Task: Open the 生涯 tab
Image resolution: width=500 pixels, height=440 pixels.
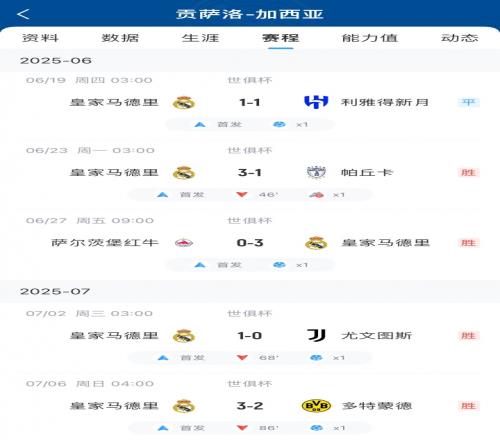Action: [x=200, y=38]
